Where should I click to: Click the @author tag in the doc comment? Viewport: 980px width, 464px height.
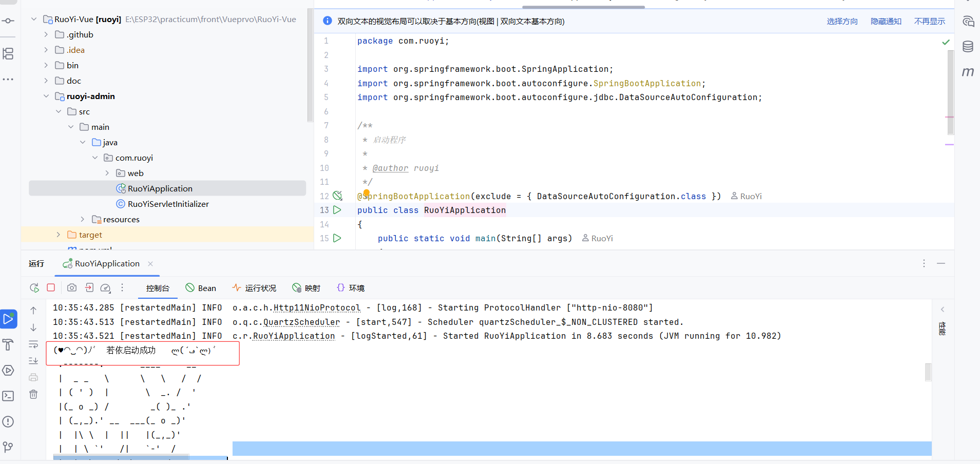pos(390,168)
